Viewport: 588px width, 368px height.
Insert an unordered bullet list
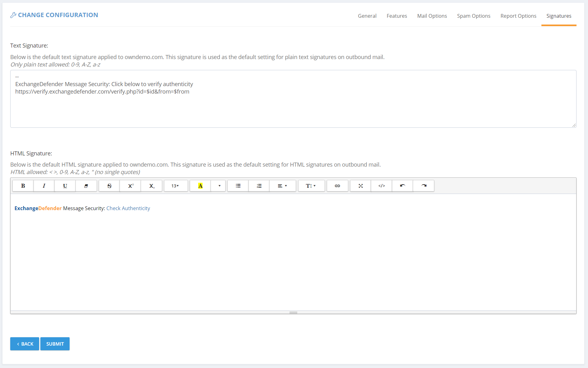click(x=238, y=186)
